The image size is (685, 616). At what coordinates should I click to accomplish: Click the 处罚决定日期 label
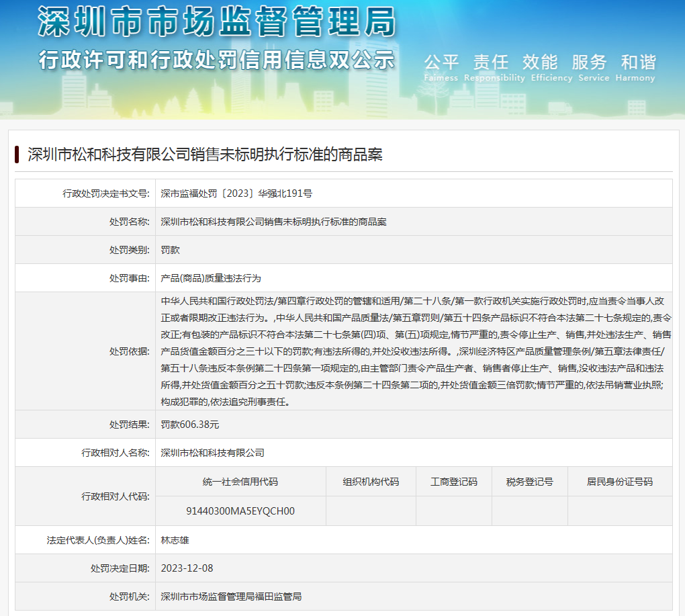[120, 568]
